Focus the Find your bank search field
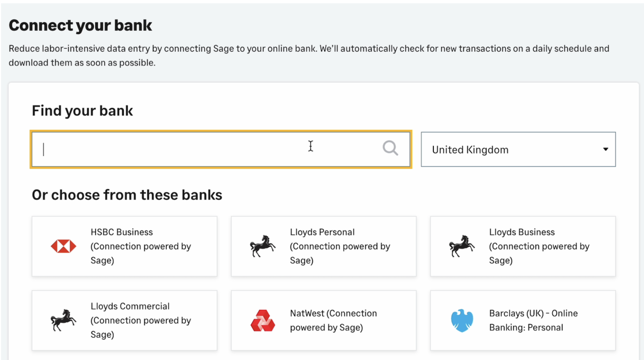This screenshot has width=644, height=360. [204, 149]
